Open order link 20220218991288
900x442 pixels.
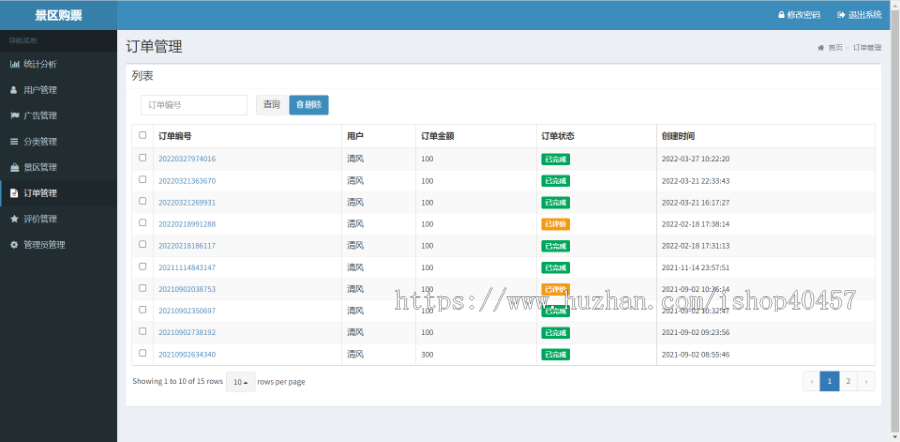(x=187, y=224)
